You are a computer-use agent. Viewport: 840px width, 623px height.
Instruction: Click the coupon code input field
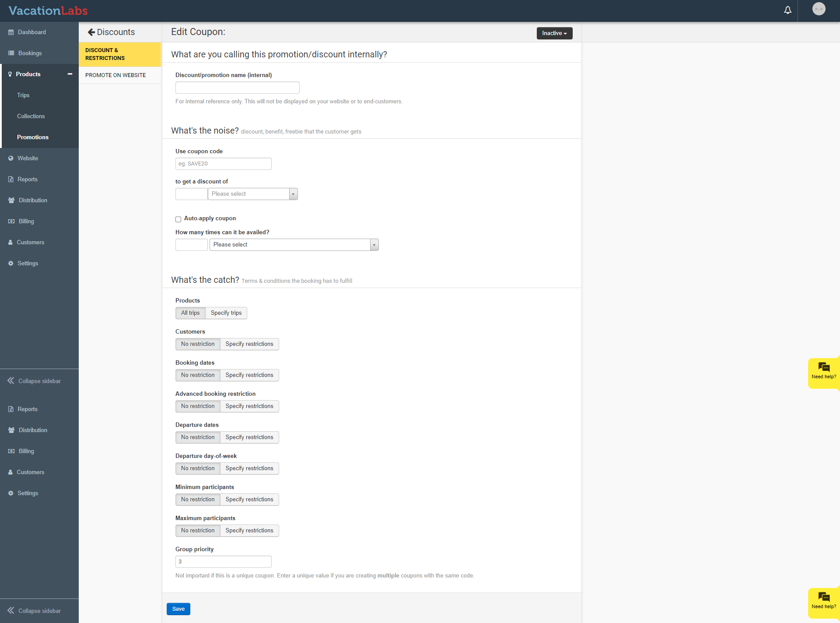223,164
